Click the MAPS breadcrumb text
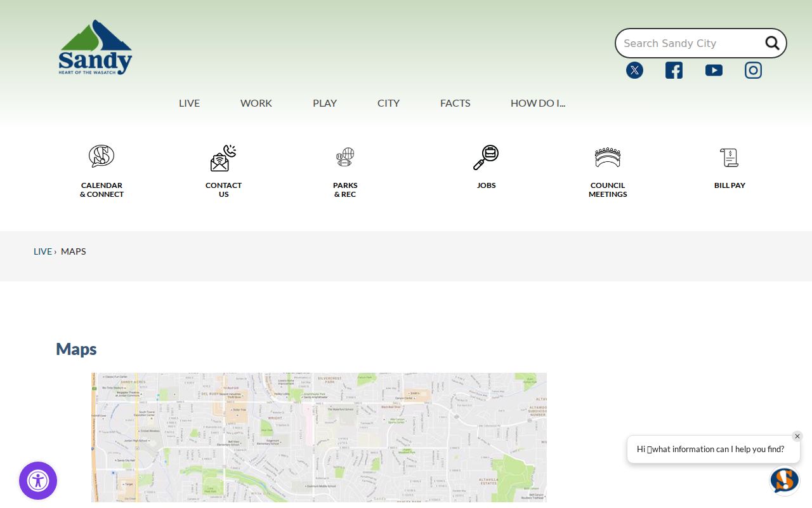812x508 pixels. [x=74, y=251]
